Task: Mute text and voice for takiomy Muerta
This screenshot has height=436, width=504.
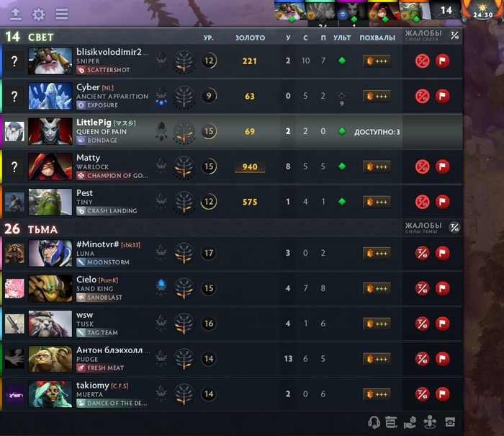Action: [422, 394]
